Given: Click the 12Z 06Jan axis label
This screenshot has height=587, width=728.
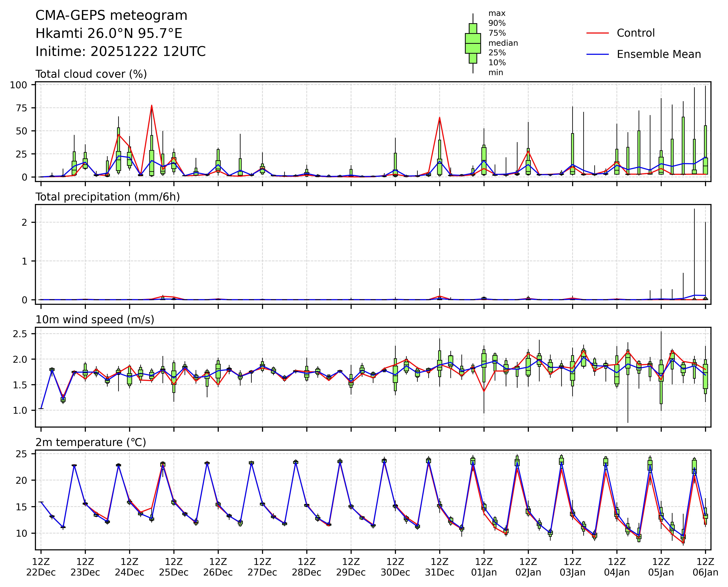Looking at the screenshot, I should tap(705, 567).
